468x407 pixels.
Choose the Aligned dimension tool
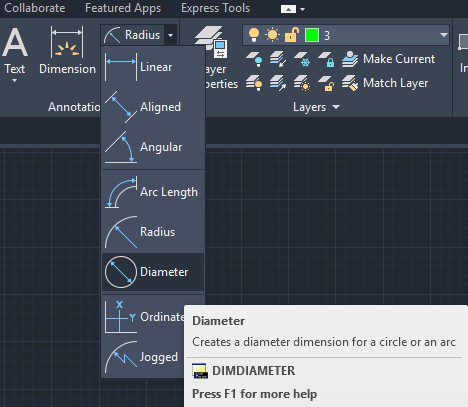(153, 107)
